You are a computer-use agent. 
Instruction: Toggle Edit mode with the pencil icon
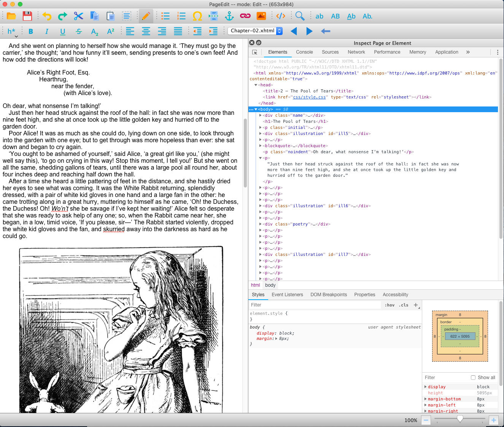click(146, 16)
